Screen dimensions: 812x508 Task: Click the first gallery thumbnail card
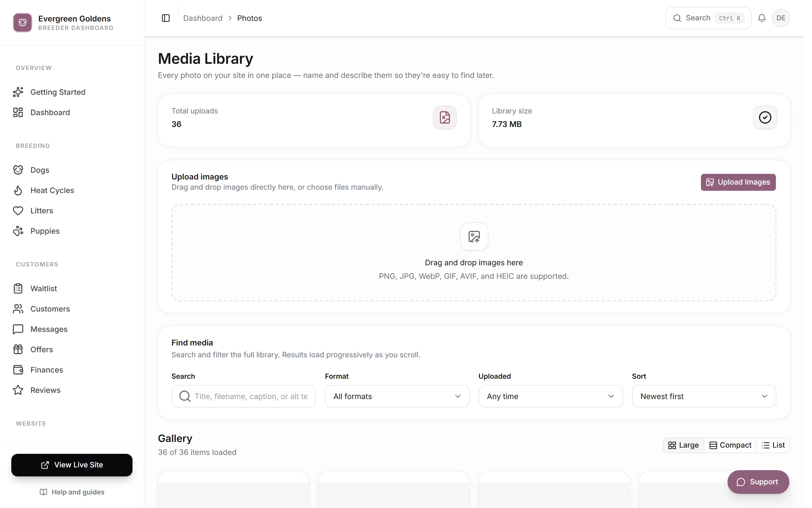coord(233,490)
